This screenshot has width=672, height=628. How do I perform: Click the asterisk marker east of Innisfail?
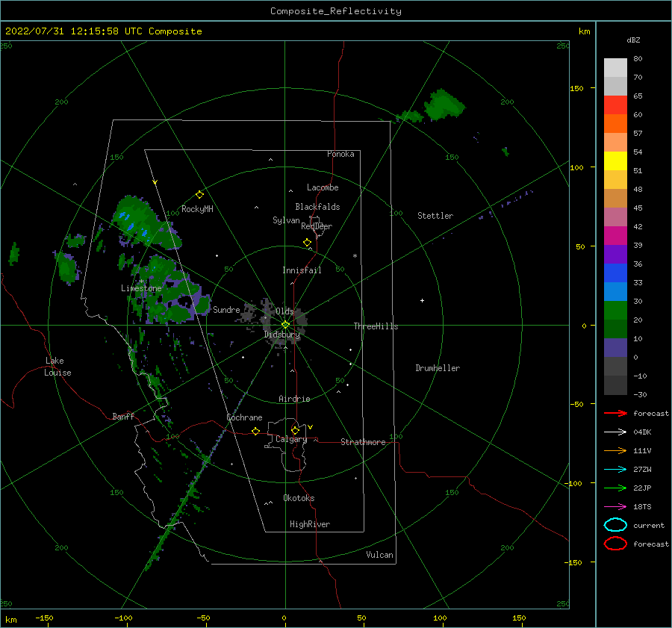[355, 256]
